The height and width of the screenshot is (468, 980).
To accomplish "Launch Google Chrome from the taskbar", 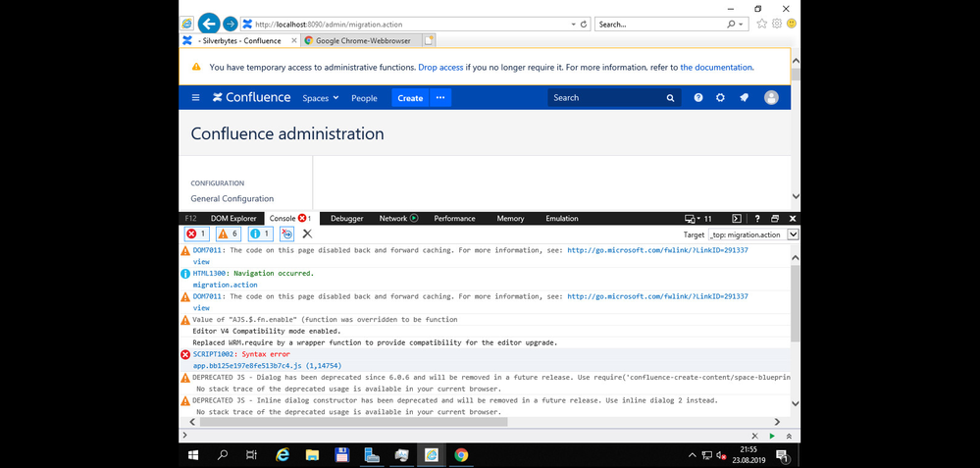I will coord(461,455).
